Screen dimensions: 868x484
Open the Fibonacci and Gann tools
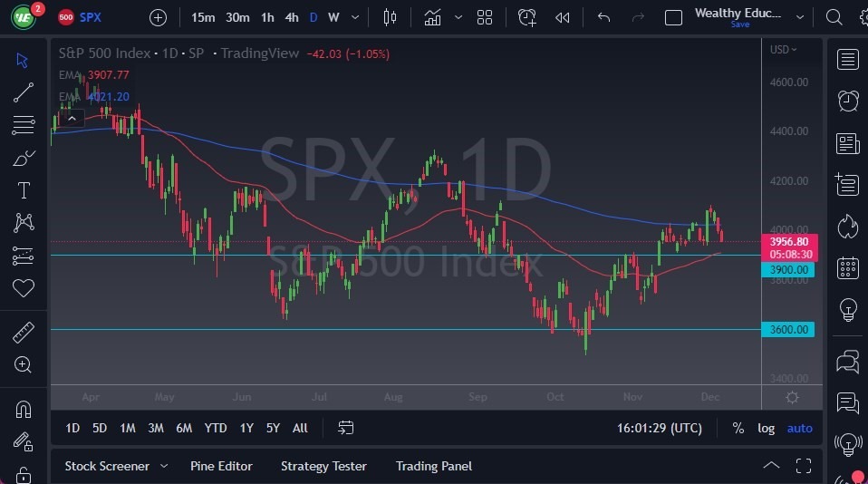[x=24, y=125]
